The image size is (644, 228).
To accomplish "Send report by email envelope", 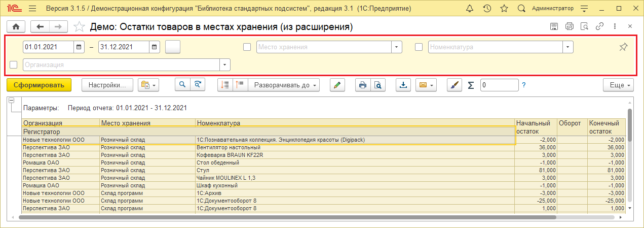I will coord(422,85).
